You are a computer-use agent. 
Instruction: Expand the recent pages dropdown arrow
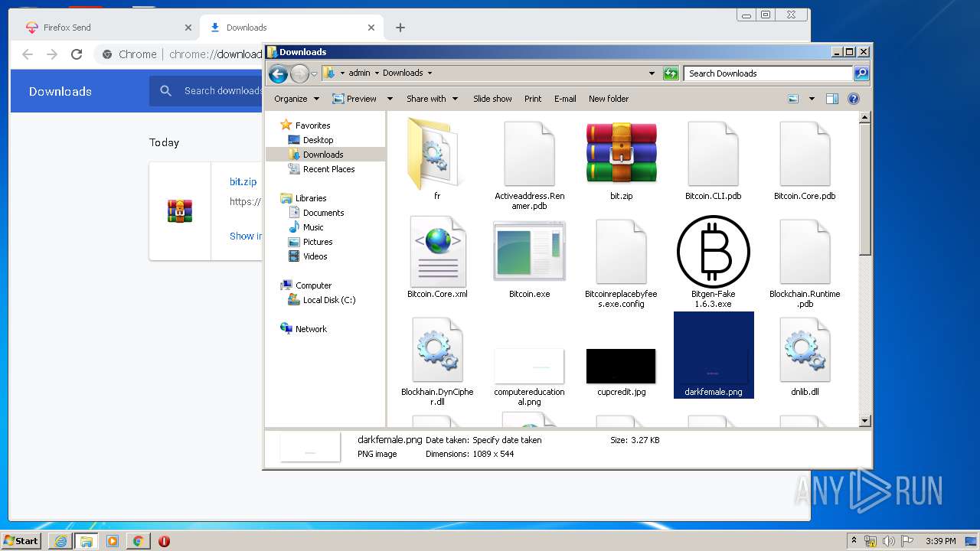pyautogui.click(x=314, y=74)
